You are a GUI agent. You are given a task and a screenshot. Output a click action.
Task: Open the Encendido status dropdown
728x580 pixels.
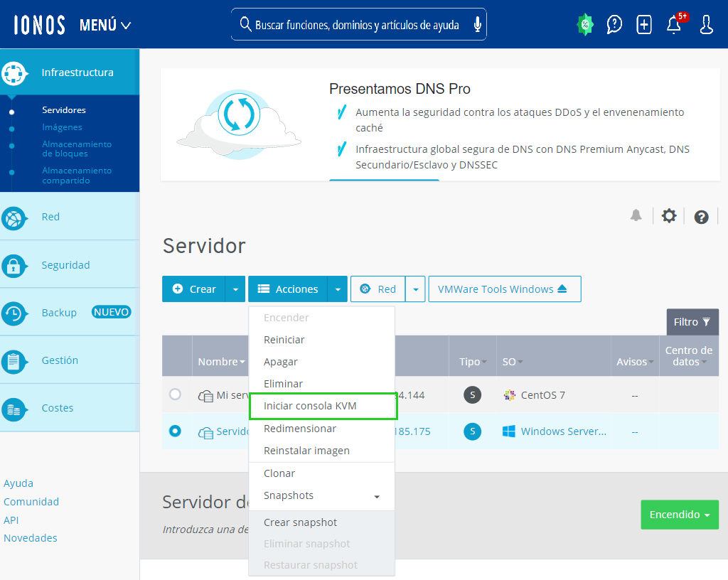(x=680, y=515)
